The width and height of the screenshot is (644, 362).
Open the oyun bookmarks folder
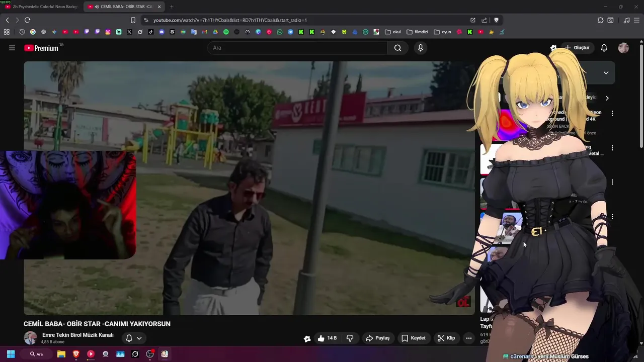(442, 32)
